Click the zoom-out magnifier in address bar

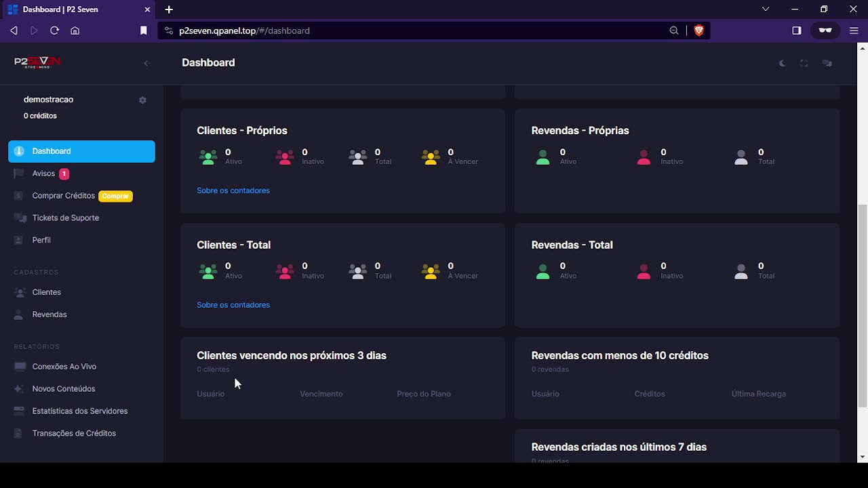point(674,30)
